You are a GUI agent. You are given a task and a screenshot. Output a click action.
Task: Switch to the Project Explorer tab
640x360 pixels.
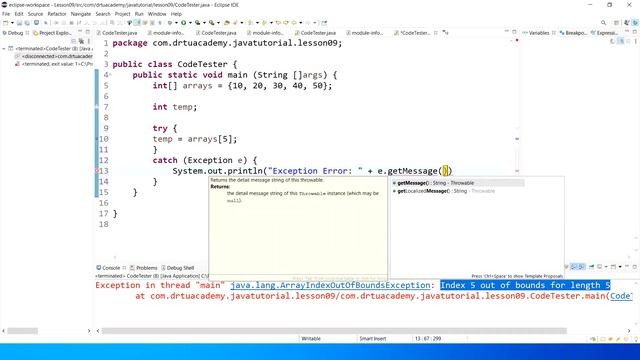tap(52, 33)
